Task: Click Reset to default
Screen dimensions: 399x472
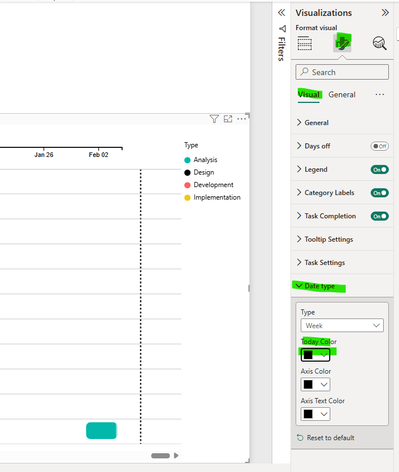Action: 326,438
